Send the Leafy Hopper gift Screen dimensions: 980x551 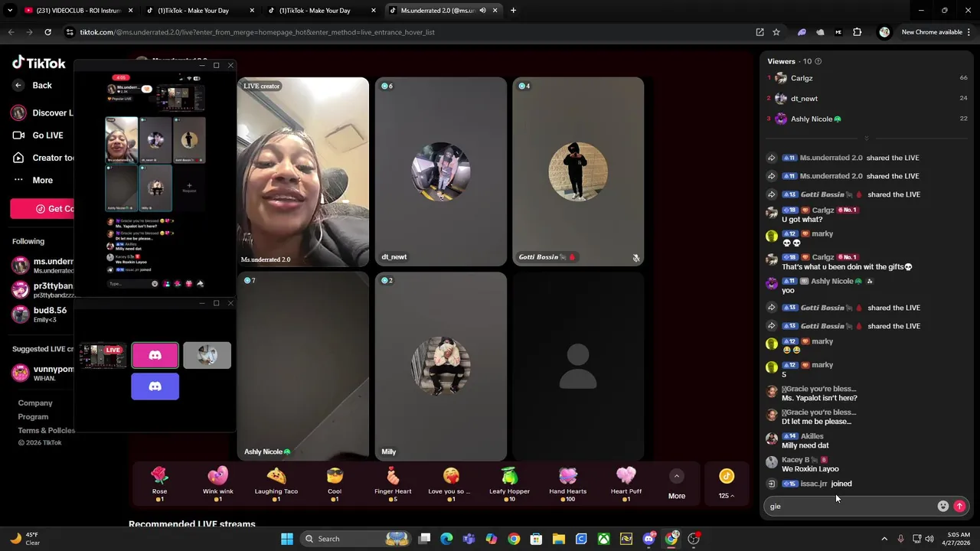pos(509,484)
